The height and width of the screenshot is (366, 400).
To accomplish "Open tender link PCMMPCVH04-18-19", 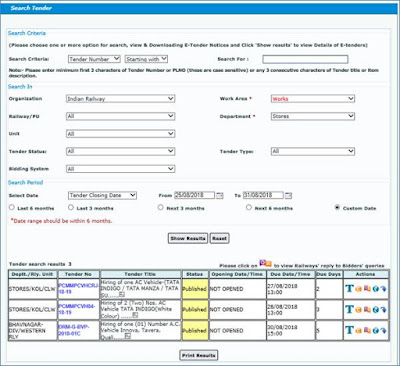I will tap(77, 309).
